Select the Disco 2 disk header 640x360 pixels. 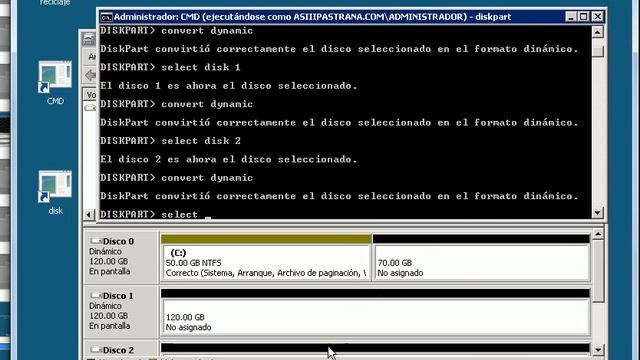click(x=121, y=351)
